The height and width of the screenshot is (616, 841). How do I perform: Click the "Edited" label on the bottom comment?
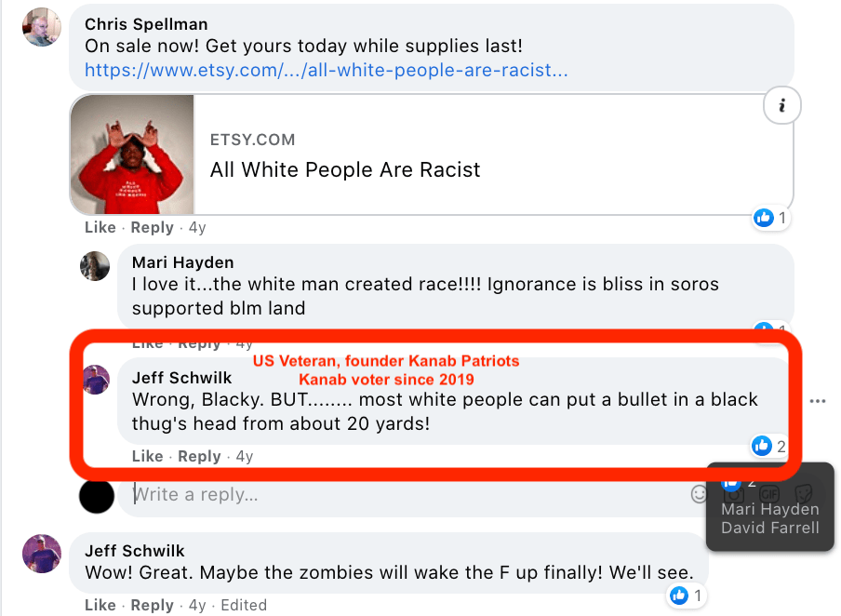[244, 605]
